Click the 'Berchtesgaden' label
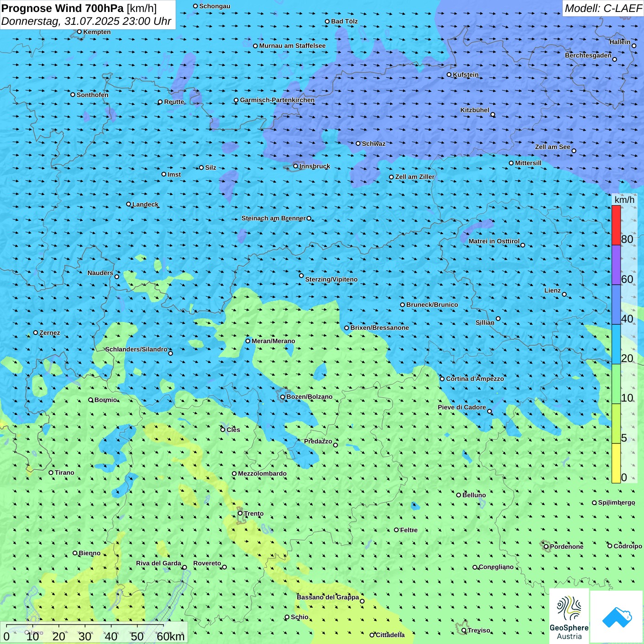Screen dimensions: 644x644 pos(588,55)
